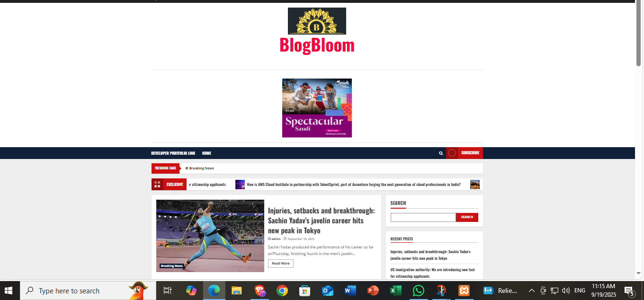Open Microsoft Edge from the taskbar

[x=214, y=291]
